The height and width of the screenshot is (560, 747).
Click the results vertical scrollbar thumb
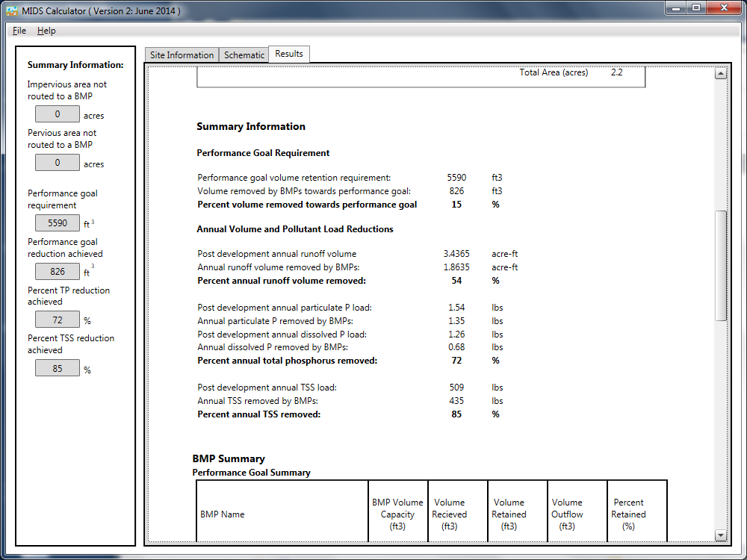click(x=721, y=265)
